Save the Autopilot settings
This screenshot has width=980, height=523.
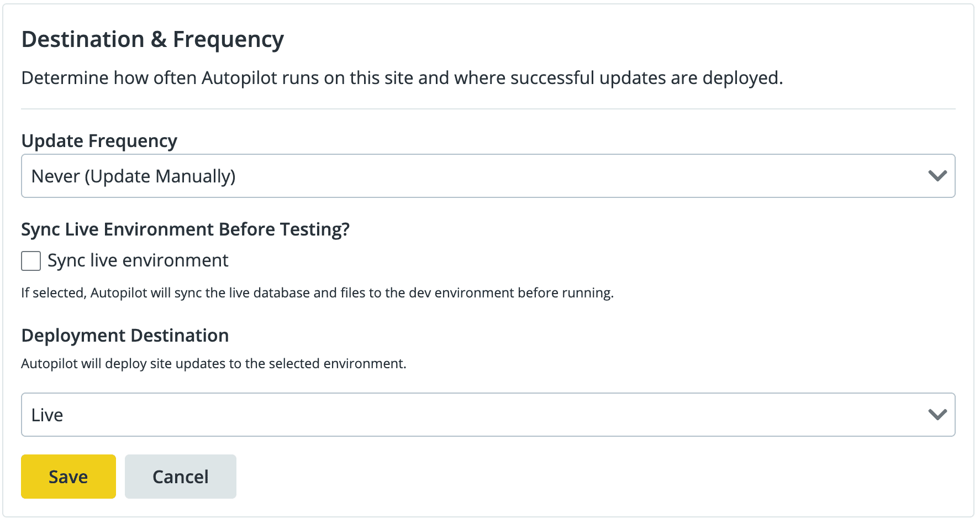coord(69,477)
